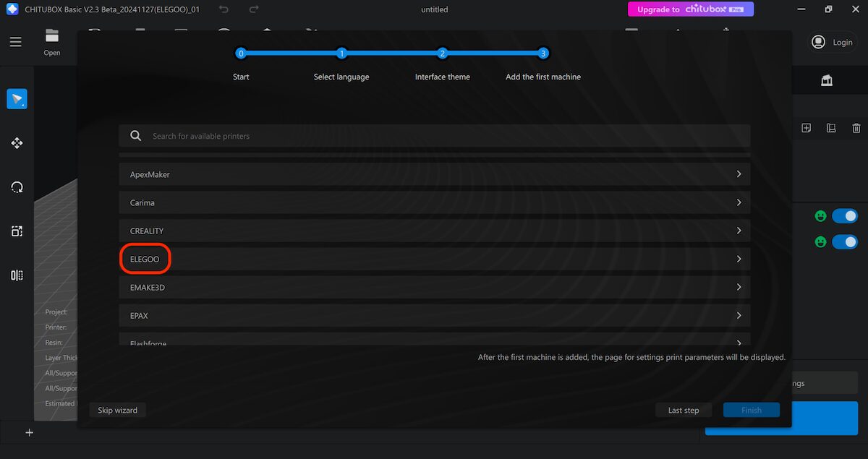
Task: Click the 'Resin:' label in the info panel
Action: 54,343
